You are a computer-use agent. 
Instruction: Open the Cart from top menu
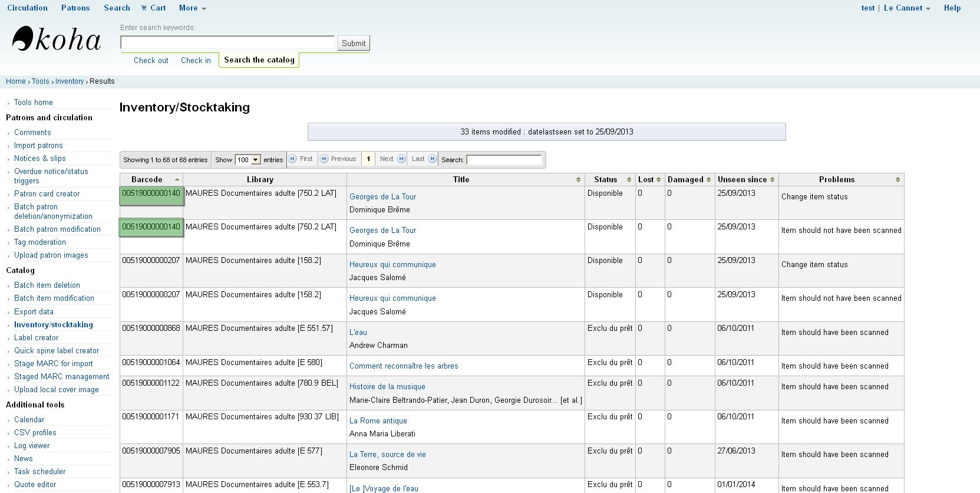pos(153,8)
